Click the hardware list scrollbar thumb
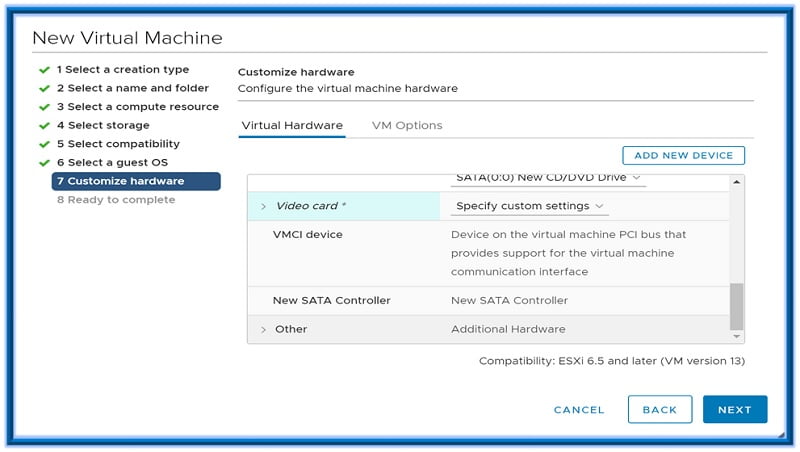The image size is (800, 452). (x=737, y=305)
